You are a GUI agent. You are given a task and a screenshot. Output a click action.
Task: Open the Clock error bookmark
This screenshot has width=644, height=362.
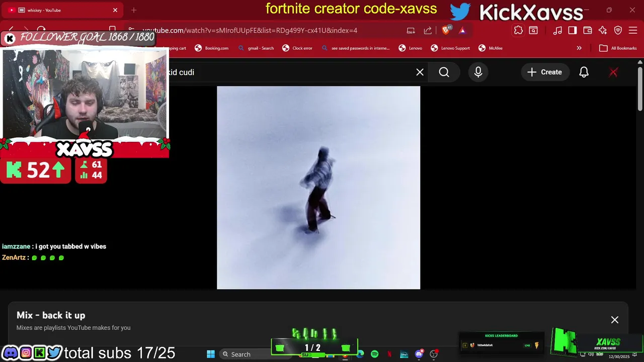pos(297,48)
